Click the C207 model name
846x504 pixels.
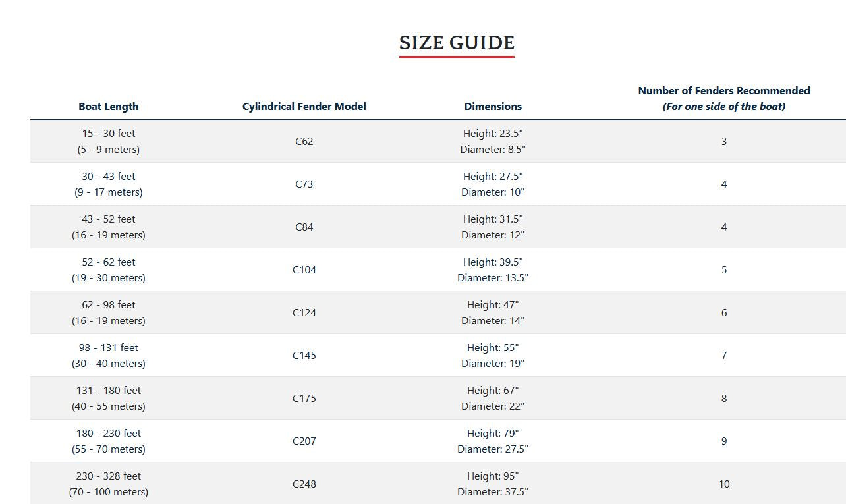(x=304, y=441)
